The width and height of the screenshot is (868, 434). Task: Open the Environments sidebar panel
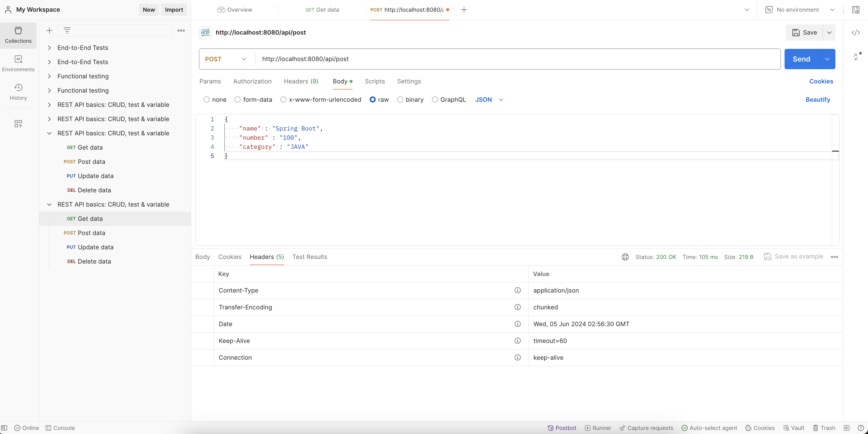(x=18, y=63)
